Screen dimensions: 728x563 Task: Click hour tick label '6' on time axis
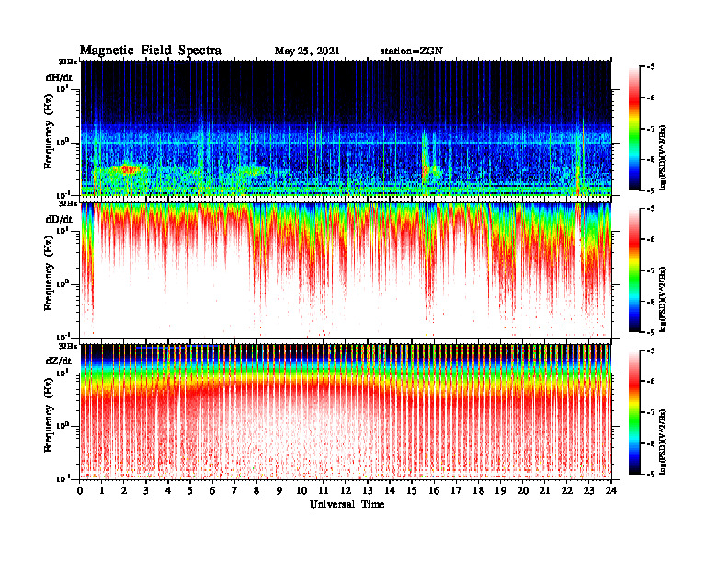tap(212, 491)
